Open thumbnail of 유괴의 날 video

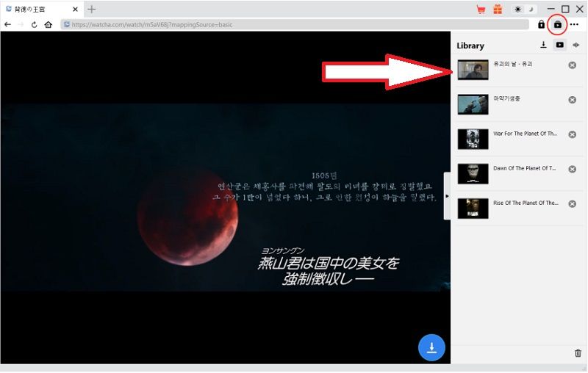point(473,70)
